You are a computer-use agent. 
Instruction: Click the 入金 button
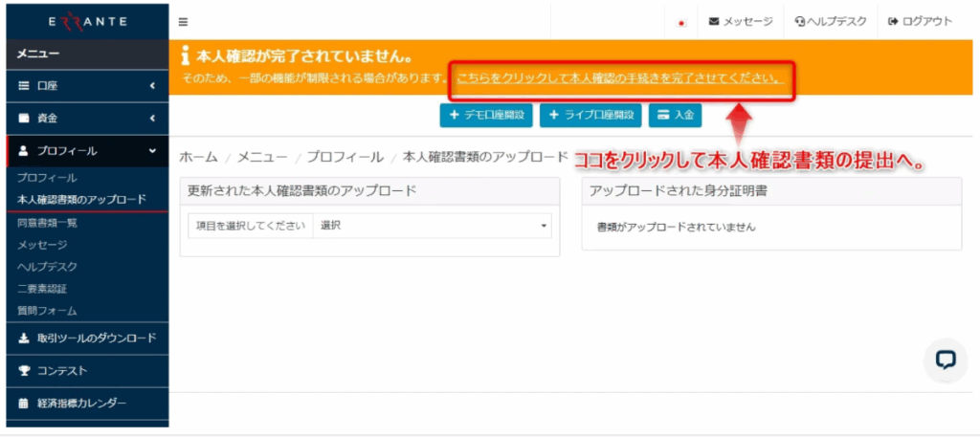coord(675,116)
